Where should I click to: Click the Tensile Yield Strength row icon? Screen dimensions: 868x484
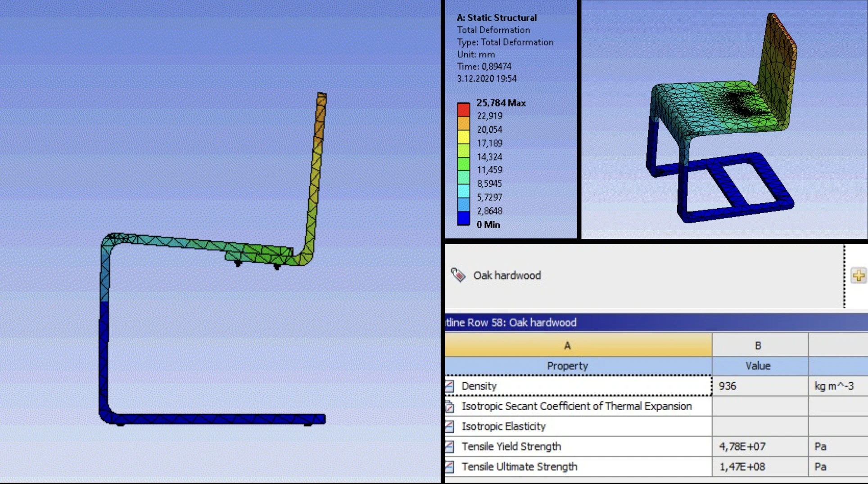point(450,447)
